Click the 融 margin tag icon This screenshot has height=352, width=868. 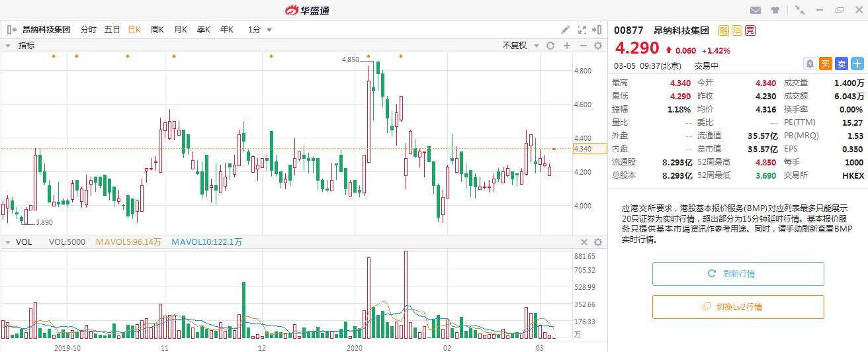pos(723,30)
